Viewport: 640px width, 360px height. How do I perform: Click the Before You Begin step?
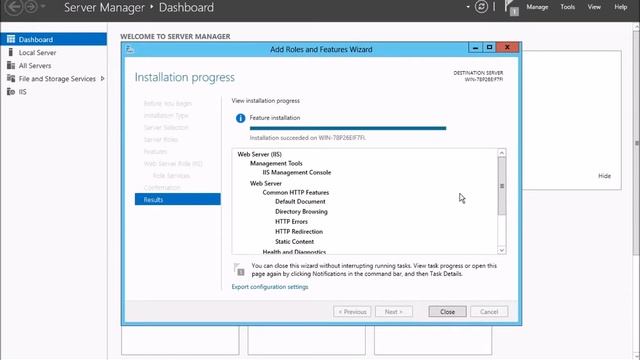(168, 103)
